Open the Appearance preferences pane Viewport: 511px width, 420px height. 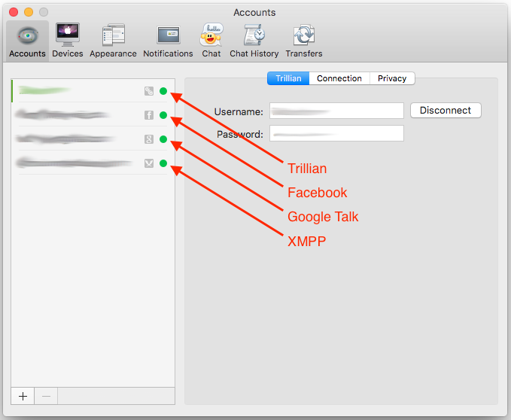click(x=113, y=41)
